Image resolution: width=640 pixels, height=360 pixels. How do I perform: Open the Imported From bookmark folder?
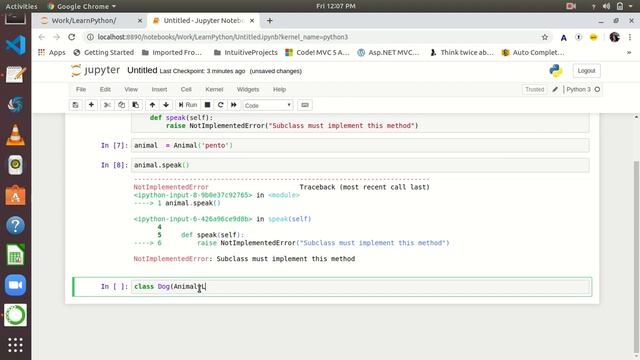coord(172,52)
